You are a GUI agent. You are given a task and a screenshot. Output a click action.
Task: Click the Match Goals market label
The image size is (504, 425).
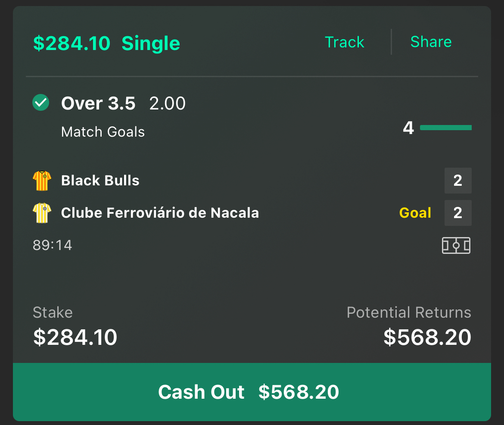tap(103, 132)
